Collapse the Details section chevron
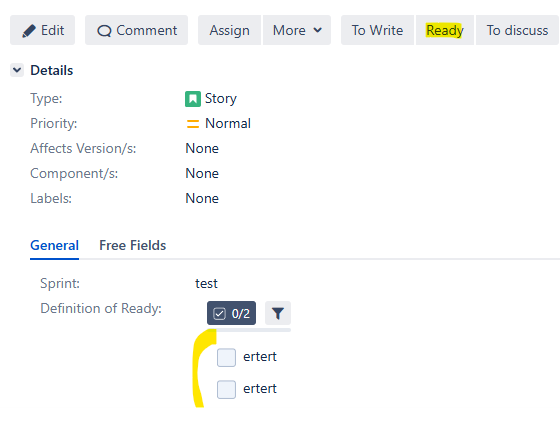This screenshot has width=560, height=445. coord(17,70)
